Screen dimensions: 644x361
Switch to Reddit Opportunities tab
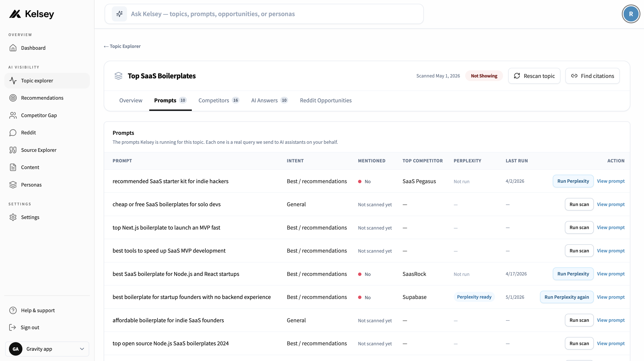(326, 100)
